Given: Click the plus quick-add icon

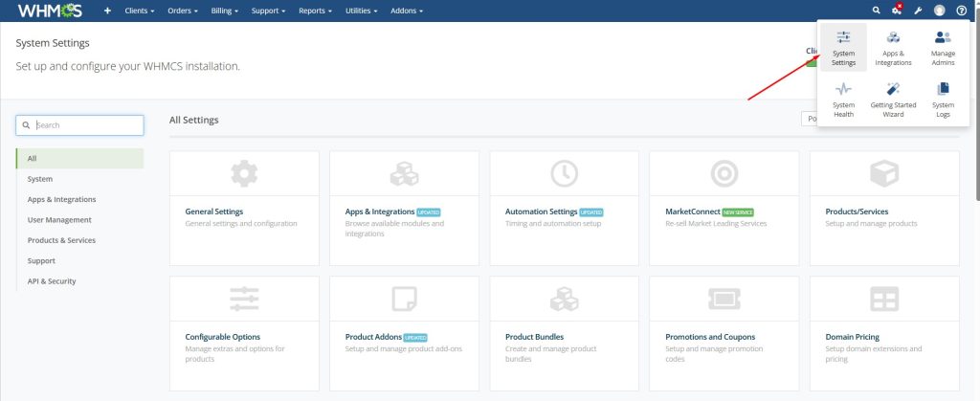Looking at the screenshot, I should 107,11.
